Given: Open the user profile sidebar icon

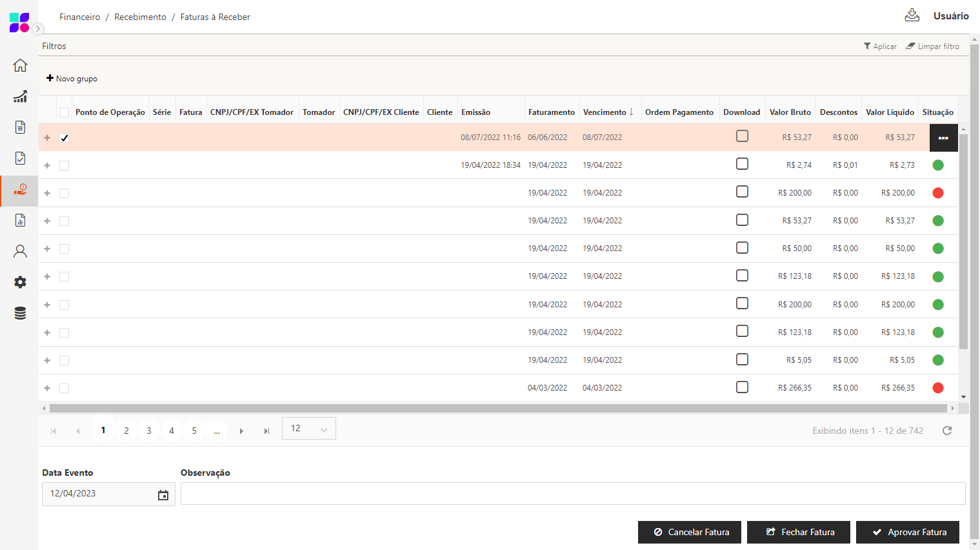Looking at the screenshot, I should pyautogui.click(x=20, y=251).
